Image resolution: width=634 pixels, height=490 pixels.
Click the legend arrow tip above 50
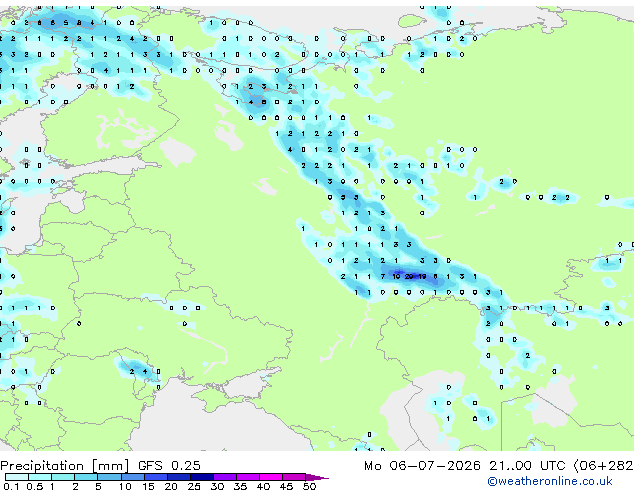pyautogui.click(x=317, y=477)
